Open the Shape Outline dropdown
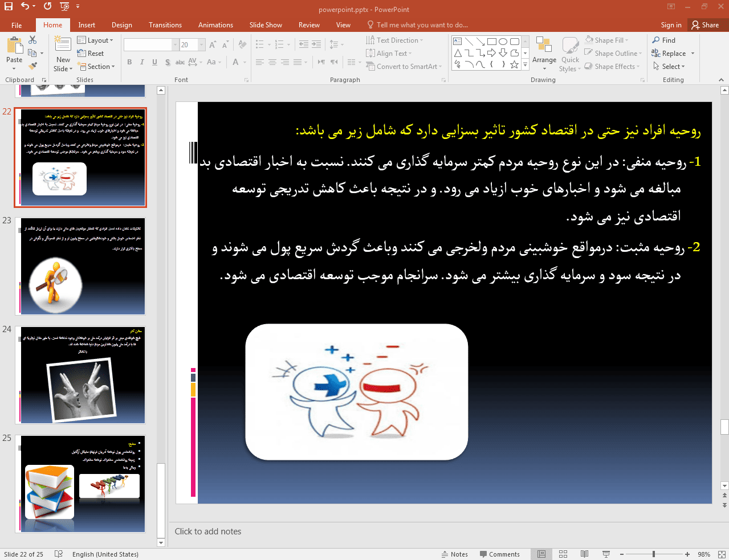Image resolution: width=729 pixels, height=560 pixels. pos(613,54)
